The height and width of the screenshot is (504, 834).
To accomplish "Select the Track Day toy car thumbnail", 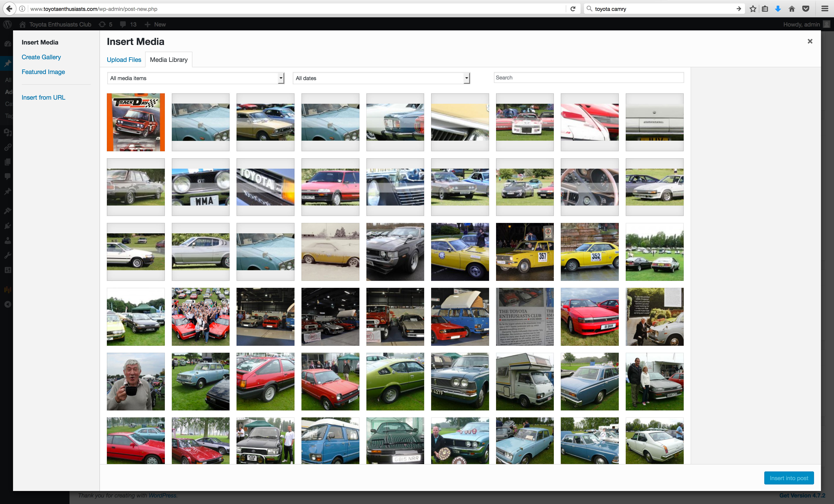I will tap(136, 122).
